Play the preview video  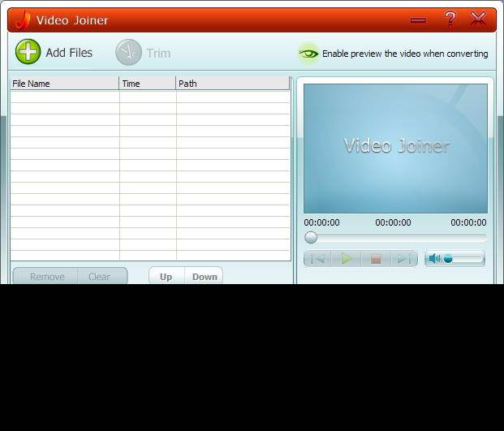[347, 259]
